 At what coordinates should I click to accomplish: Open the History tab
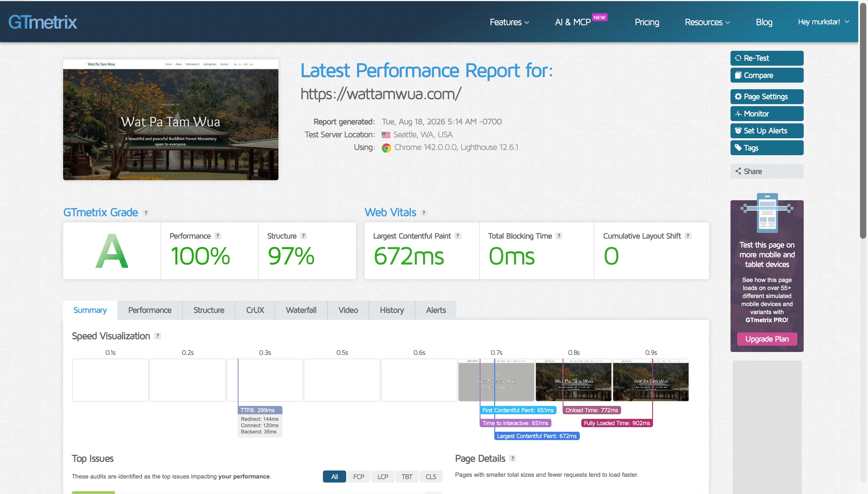pyautogui.click(x=392, y=310)
